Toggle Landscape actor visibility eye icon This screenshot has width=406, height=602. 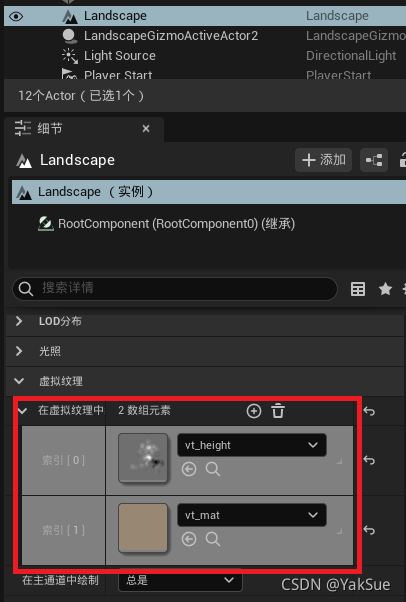[16, 17]
